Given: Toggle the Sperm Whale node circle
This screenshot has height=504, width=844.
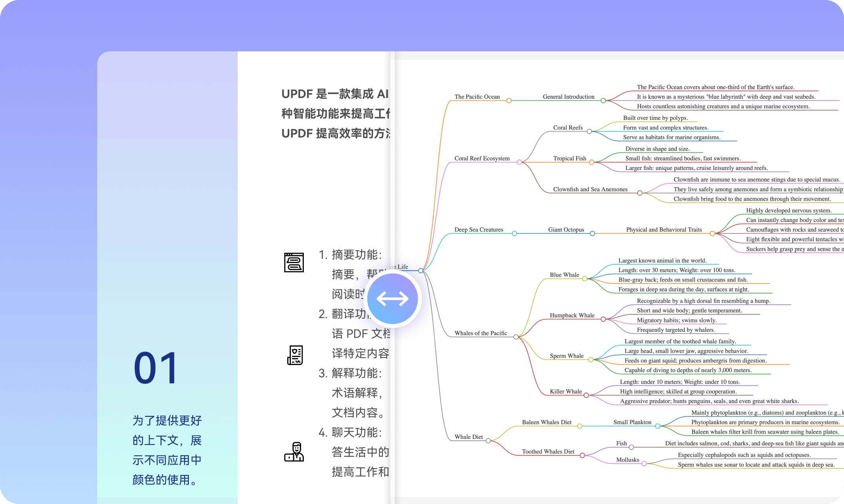Looking at the screenshot, I should [x=591, y=359].
